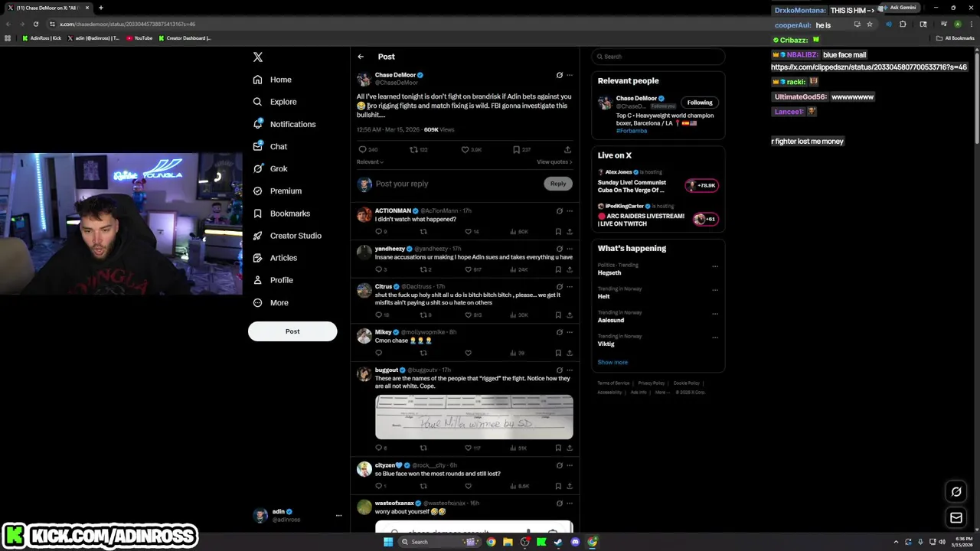
Task: Go to Profile page
Action: click(273, 280)
